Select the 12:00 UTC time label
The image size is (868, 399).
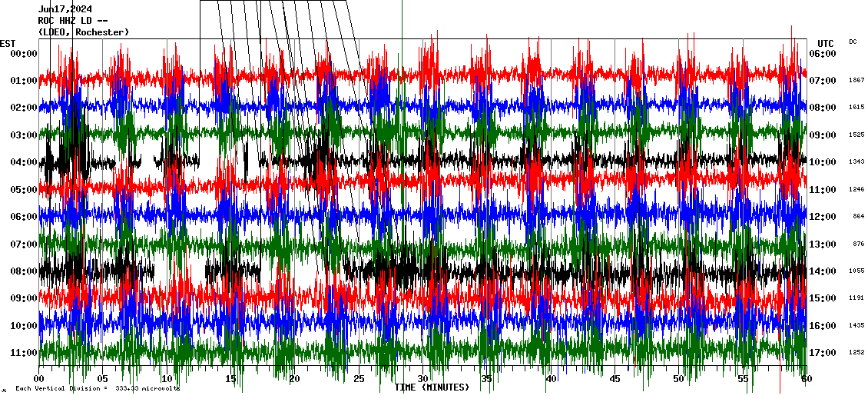[822, 217]
